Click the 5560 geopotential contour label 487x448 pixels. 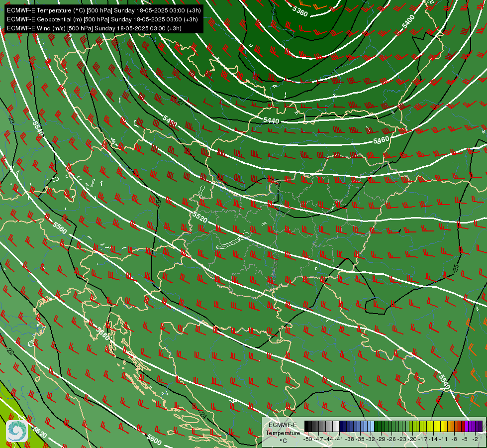click(x=60, y=228)
